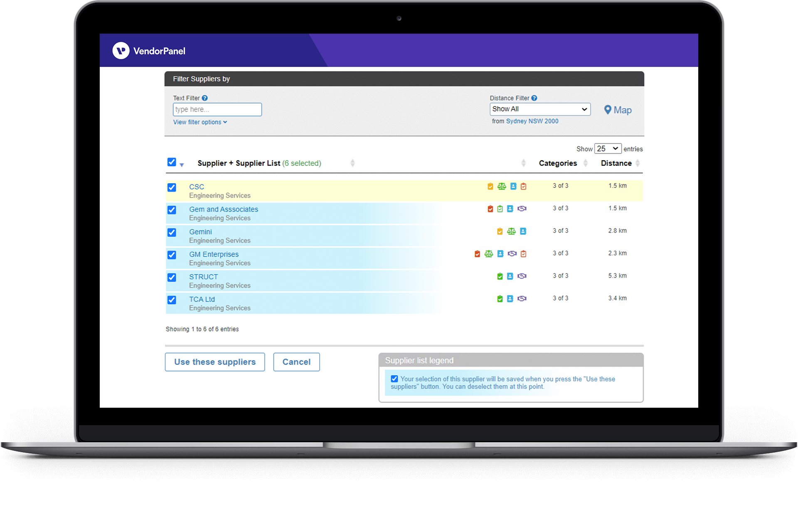This screenshot has width=798, height=532.
Task: Click the blue contact book icon for TCA Ltd
Action: coord(510,298)
